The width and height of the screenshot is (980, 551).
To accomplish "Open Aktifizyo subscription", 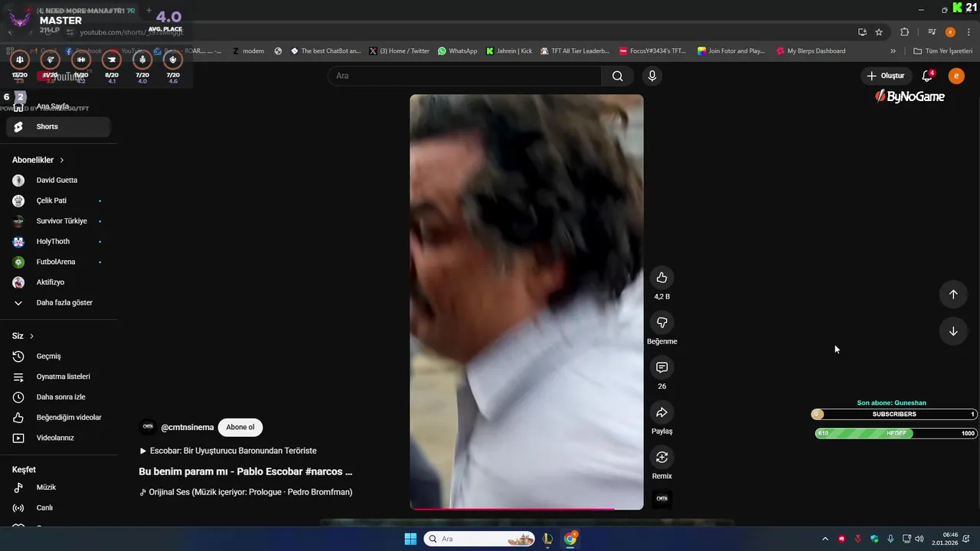I will 58,282.
